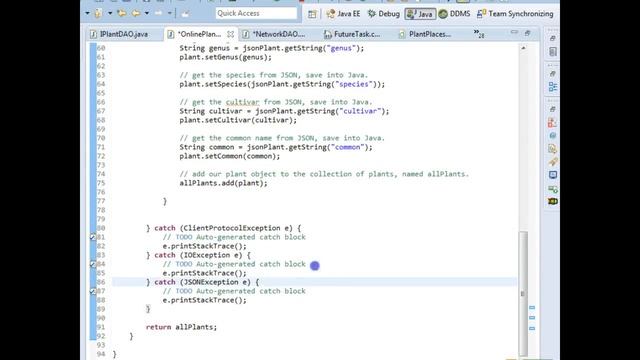This screenshot has height=360, width=640.
Task: Open the yellow-black icon at bottom of trim
Action: click(x=553, y=201)
